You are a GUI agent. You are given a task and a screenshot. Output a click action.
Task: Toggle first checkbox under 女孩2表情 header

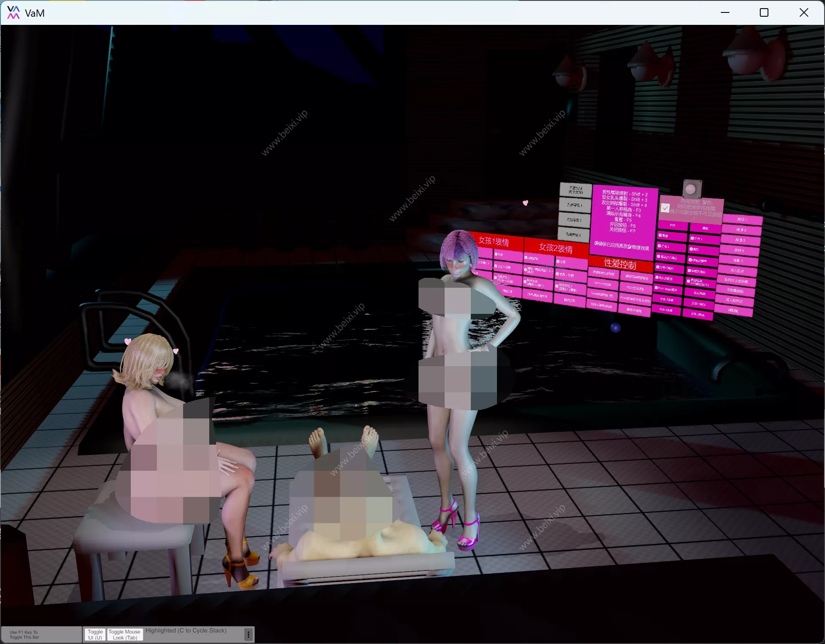pos(527,258)
